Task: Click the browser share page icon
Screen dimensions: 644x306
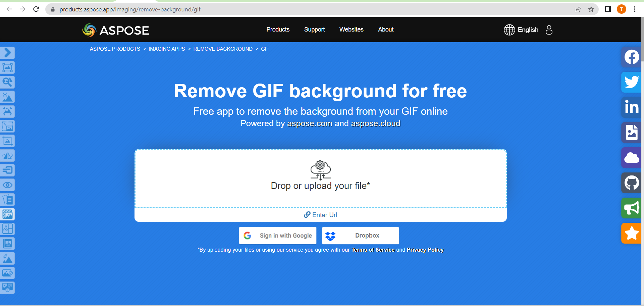Action: coord(578,9)
